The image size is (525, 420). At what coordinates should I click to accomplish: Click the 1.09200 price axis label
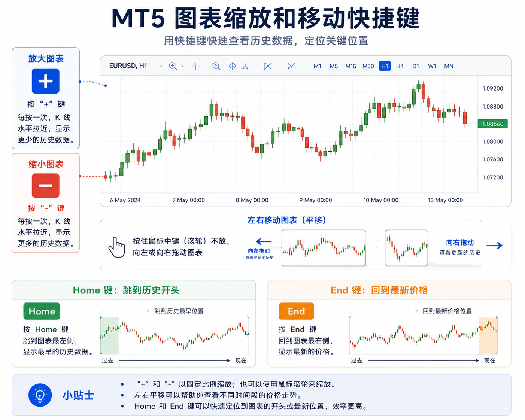click(x=493, y=89)
